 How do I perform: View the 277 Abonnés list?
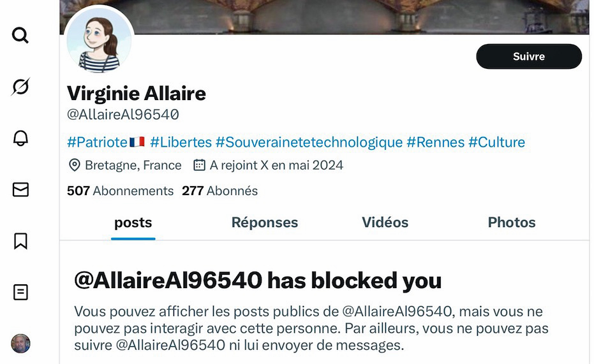pos(219,191)
